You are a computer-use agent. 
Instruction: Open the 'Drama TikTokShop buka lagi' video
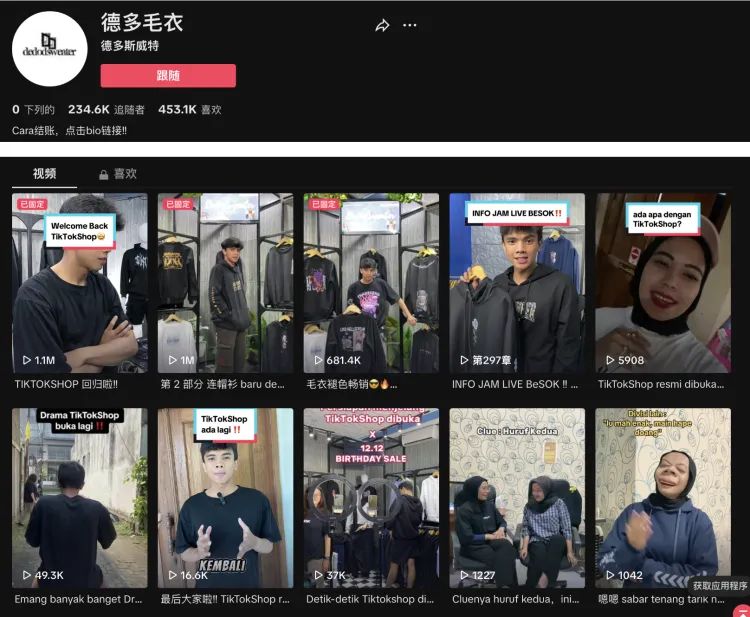click(80, 498)
